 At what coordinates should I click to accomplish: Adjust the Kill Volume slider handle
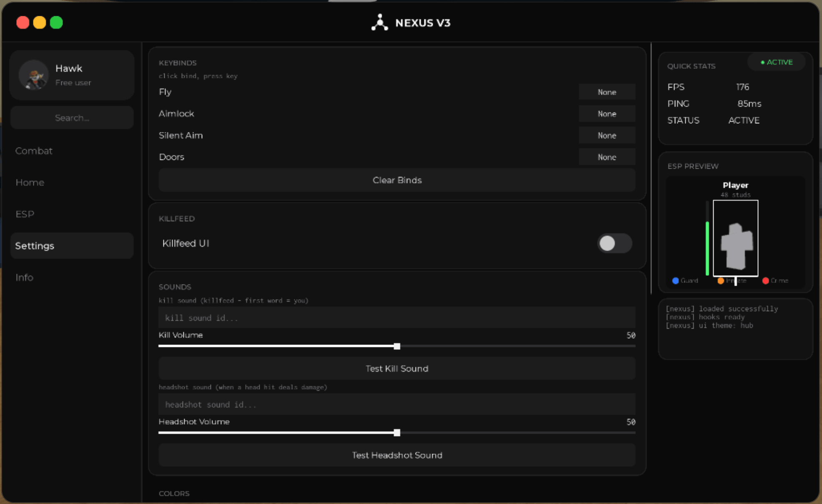[397, 346]
